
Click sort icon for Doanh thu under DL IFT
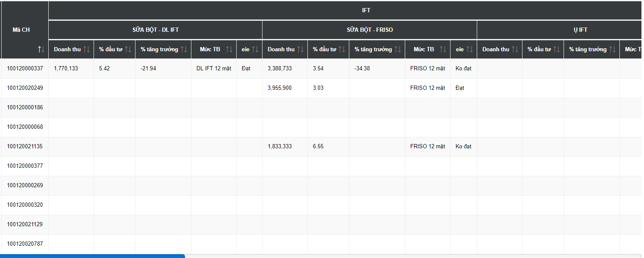coord(86,50)
